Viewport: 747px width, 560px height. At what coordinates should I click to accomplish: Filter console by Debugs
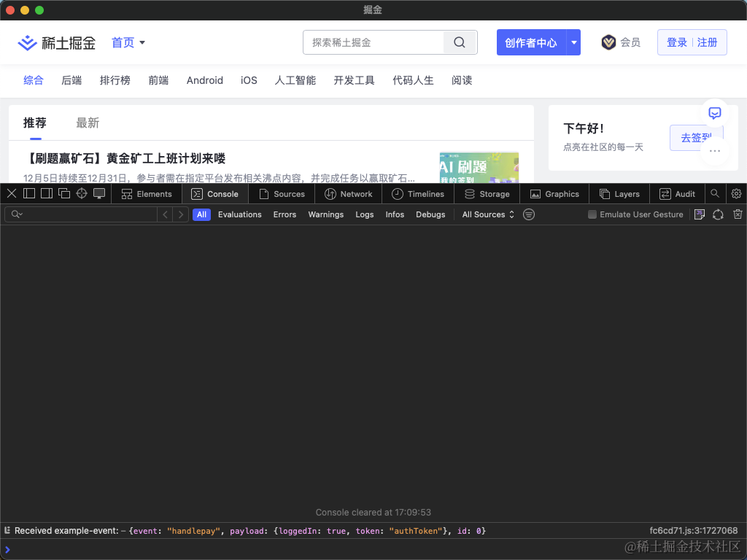pyautogui.click(x=430, y=214)
